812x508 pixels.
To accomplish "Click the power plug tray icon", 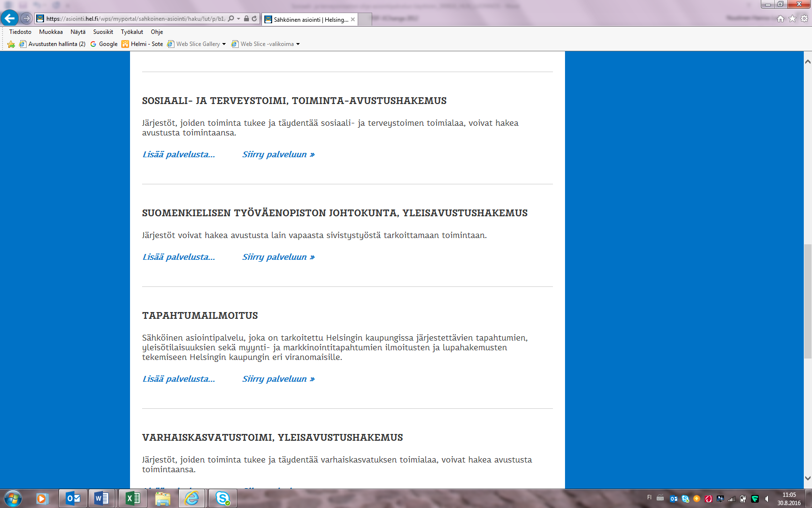I will (x=743, y=499).
